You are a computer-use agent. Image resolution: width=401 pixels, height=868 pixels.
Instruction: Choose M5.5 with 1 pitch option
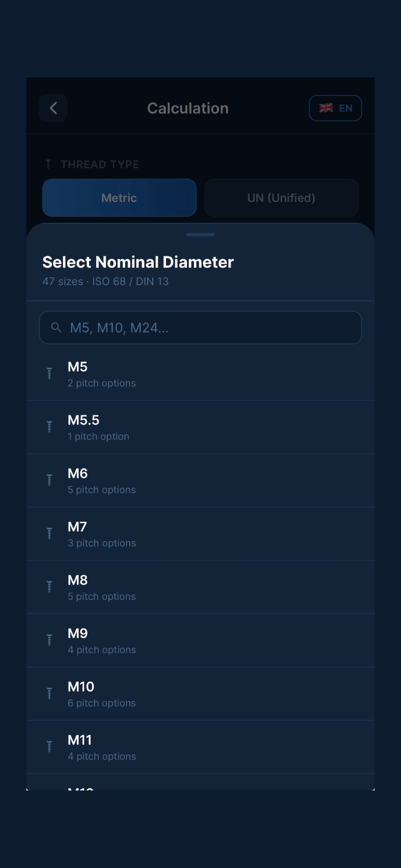[200, 427]
